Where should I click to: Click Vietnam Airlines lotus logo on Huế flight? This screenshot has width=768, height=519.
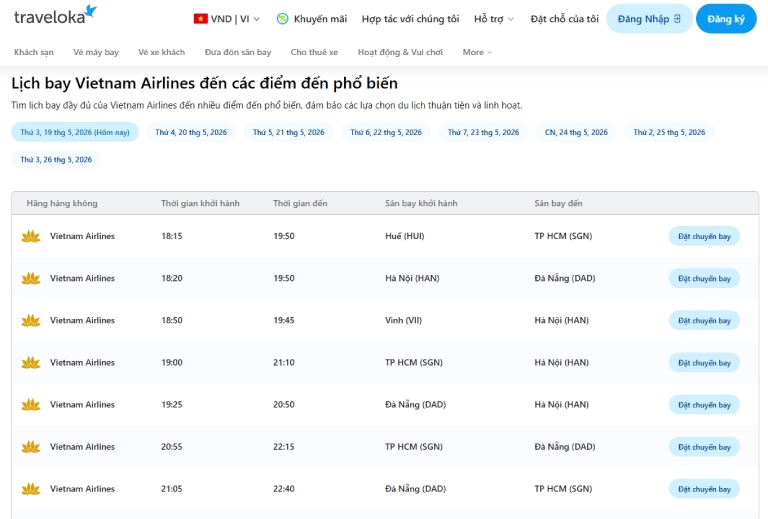pos(31,236)
